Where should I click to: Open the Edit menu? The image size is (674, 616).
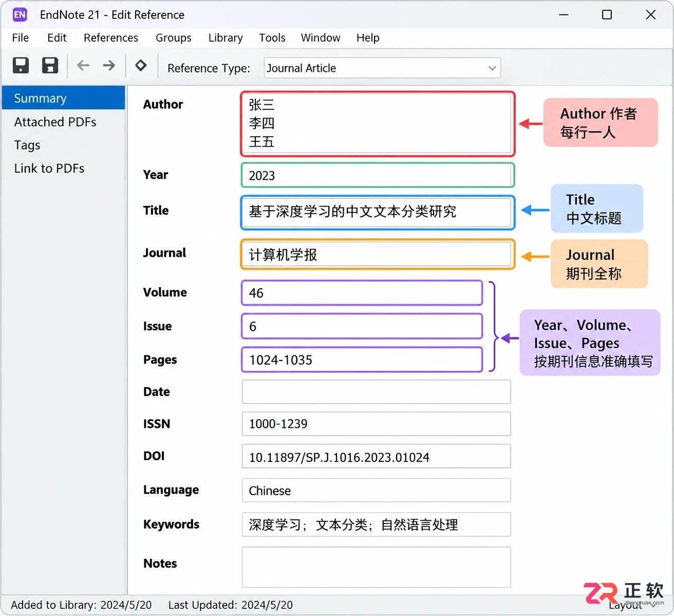tap(57, 38)
